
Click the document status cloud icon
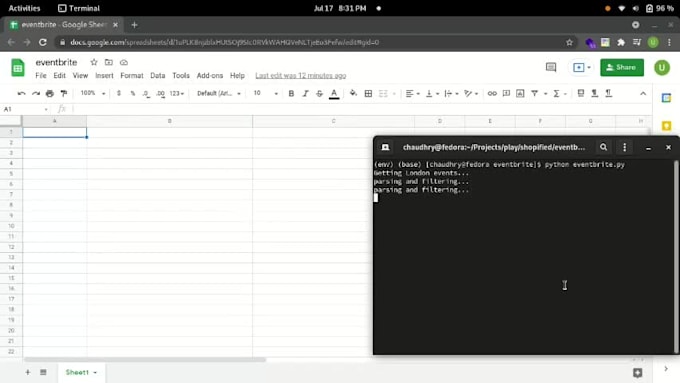pyautogui.click(x=124, y=62)
